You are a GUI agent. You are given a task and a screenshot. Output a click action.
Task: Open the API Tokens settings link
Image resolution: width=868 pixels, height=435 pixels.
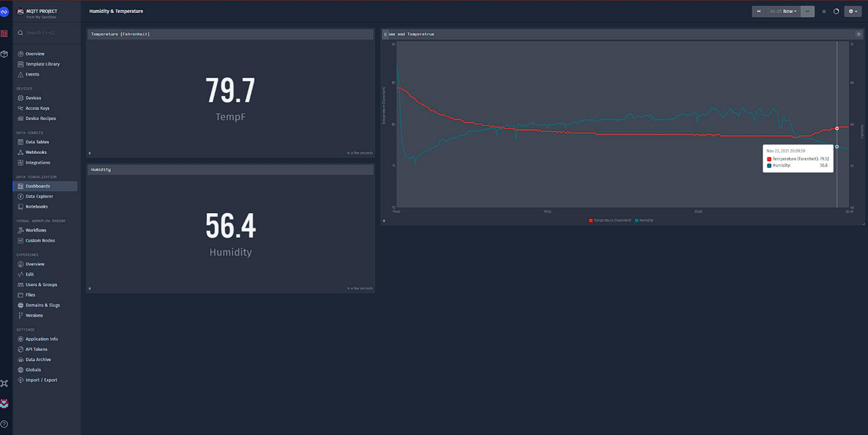(36, 349)
